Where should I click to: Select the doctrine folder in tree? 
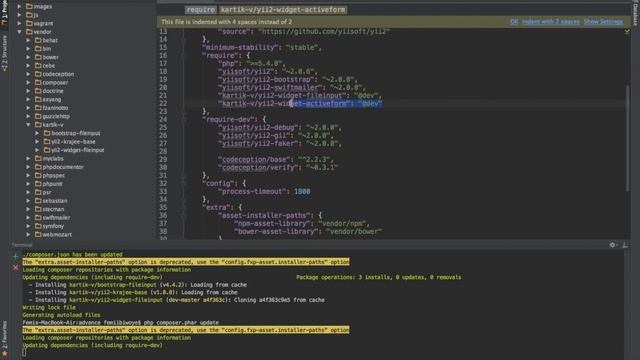[x=53, y=91]
